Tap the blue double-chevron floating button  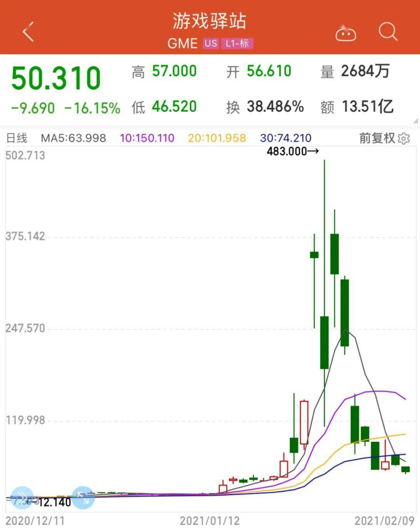click(22, 497)
